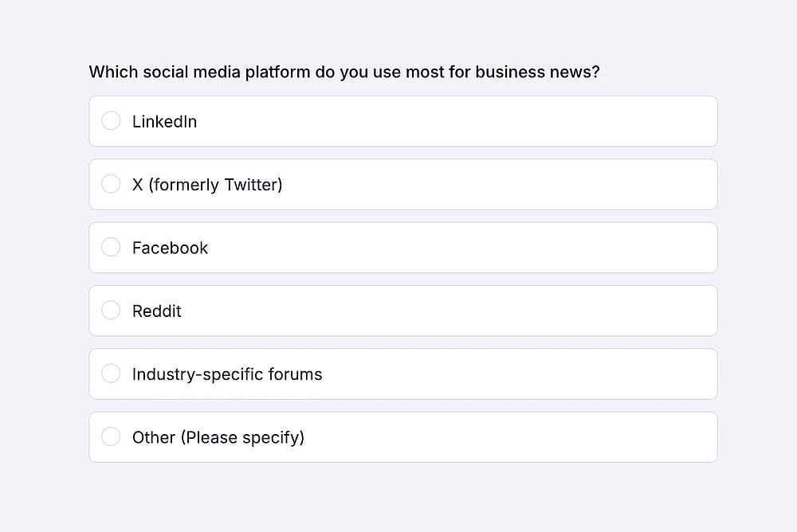
Task: Click the survey question heading text
Action: point(344,72)
